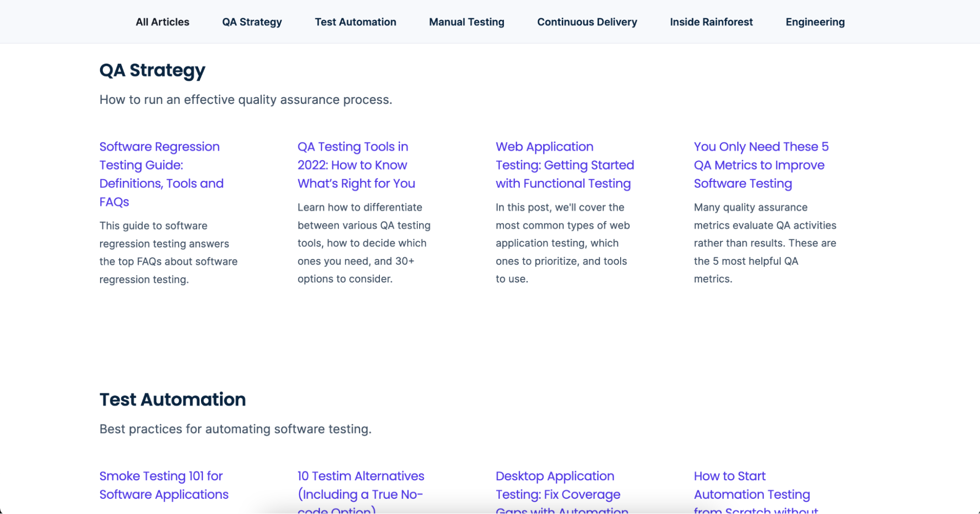This screenshot has width=980, height=514.
Task: View the Desktop Application Testing article
Action: (x=558, y=485)
